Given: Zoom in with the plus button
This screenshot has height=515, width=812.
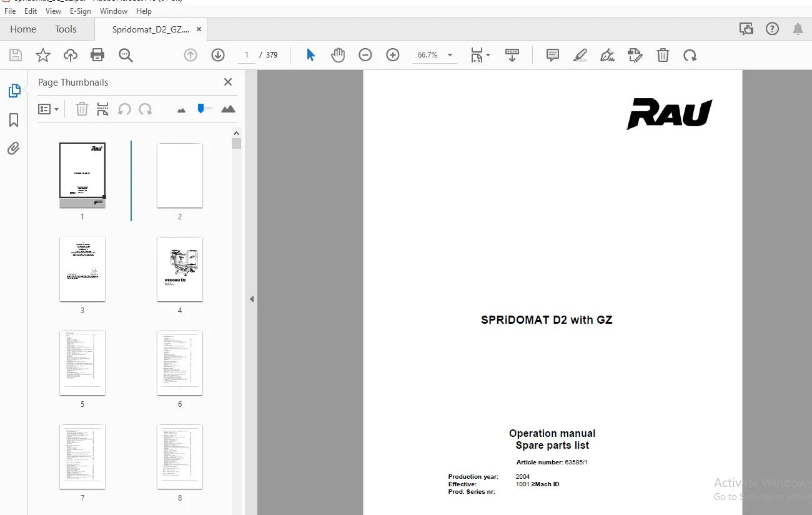Looking at the screenshot, I should pyautogui.click(x=393, y=55).
